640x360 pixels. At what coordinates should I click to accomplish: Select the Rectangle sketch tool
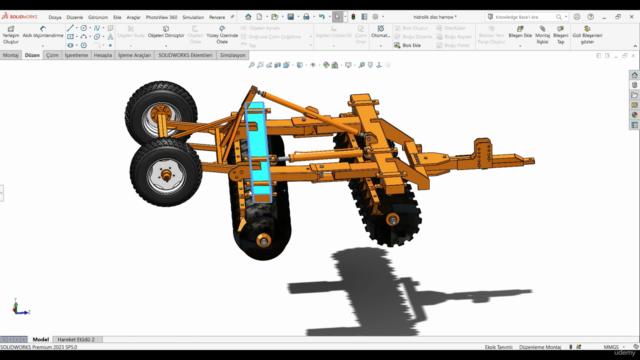70,37
